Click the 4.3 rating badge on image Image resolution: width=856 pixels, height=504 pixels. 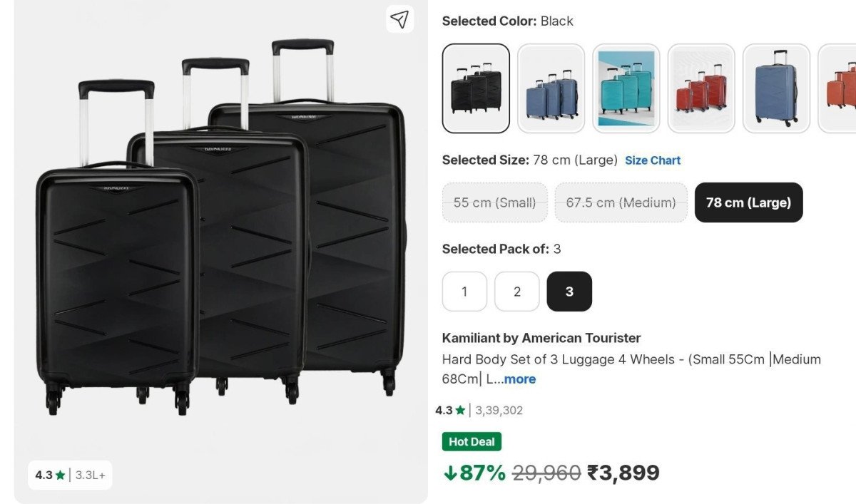click(x=70, y=475)
